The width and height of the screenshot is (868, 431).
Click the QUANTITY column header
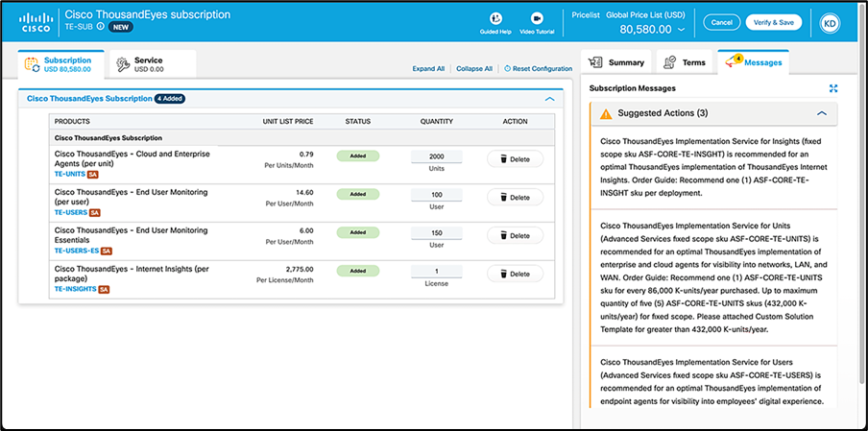click(x=436, y=121)
